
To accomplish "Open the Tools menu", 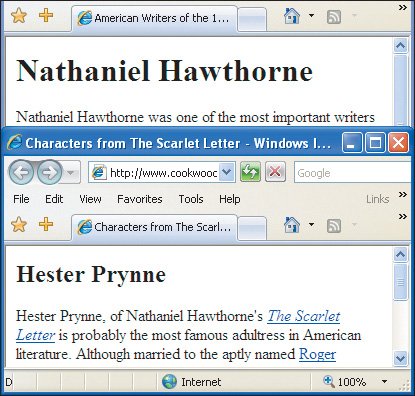I will [x=191, y=199].
